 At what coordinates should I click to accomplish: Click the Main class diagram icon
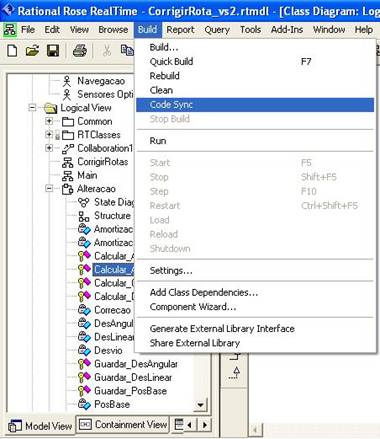(68, 176)
